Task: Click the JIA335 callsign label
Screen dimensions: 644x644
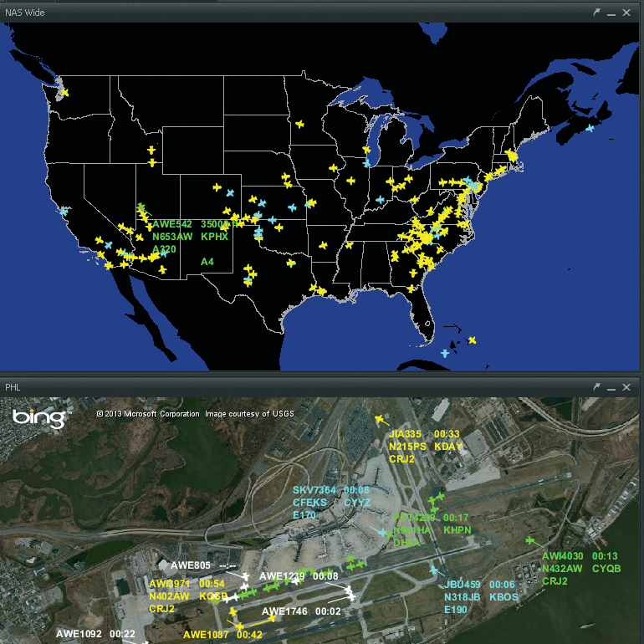Action: pyautogui.click(x=405, y=434)
